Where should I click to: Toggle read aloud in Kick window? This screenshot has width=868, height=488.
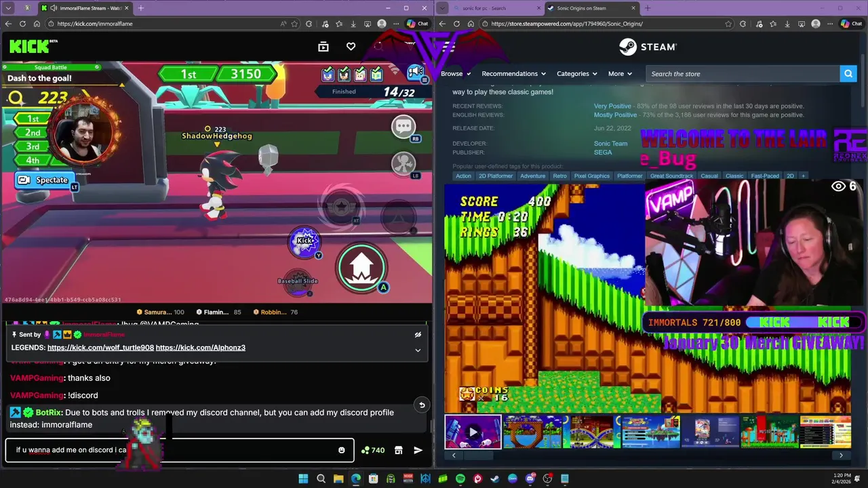click(x=283, y=24)
